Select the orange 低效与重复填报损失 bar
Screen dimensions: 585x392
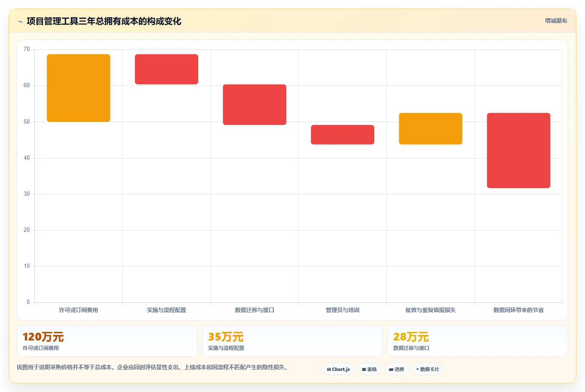tap(430, 129)
